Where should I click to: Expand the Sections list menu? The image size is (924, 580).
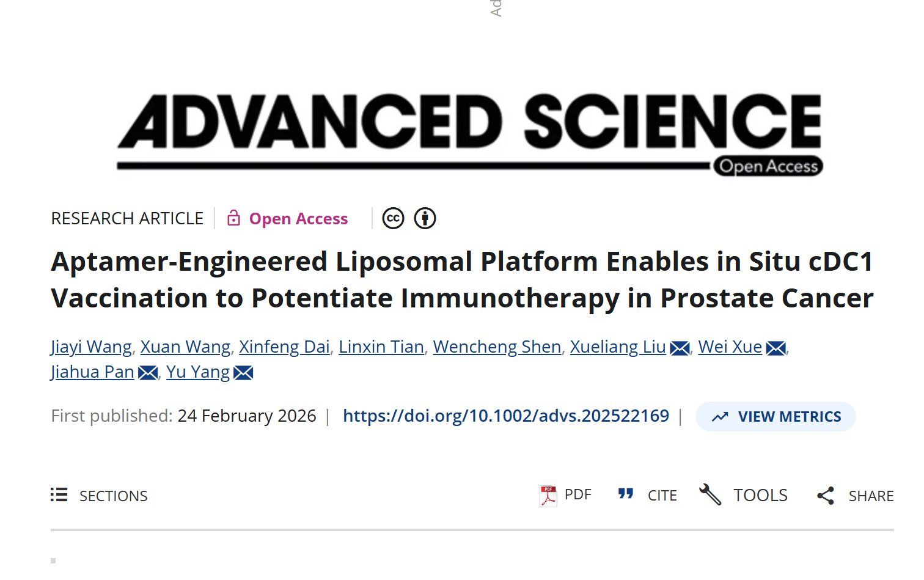coord(99,496)
